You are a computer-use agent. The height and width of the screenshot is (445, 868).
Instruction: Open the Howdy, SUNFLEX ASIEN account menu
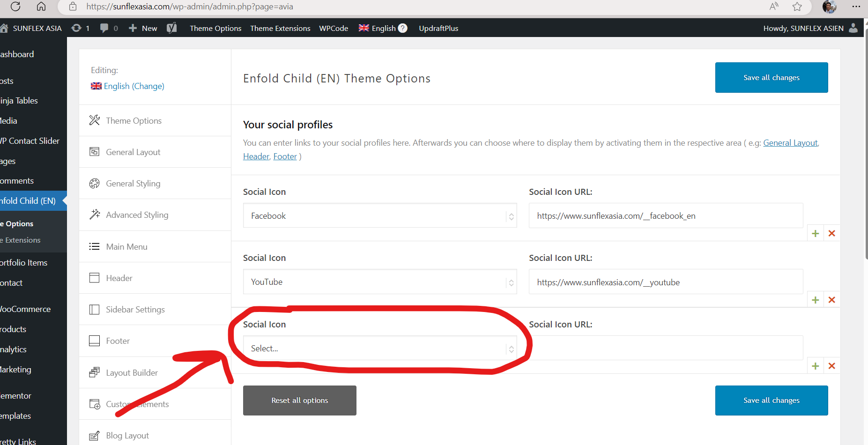pyautogui.click(x=810, y=28)
